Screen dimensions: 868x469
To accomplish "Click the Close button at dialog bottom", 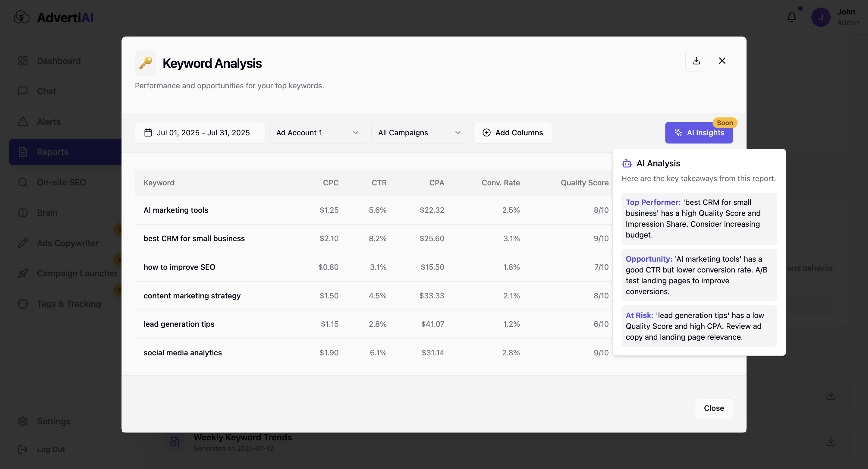I will pos(714,408).
